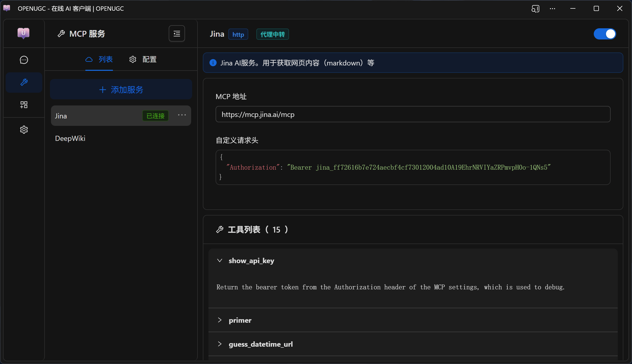Open the chat icon in sidebar
632x364 pixels.
[24, 60]
